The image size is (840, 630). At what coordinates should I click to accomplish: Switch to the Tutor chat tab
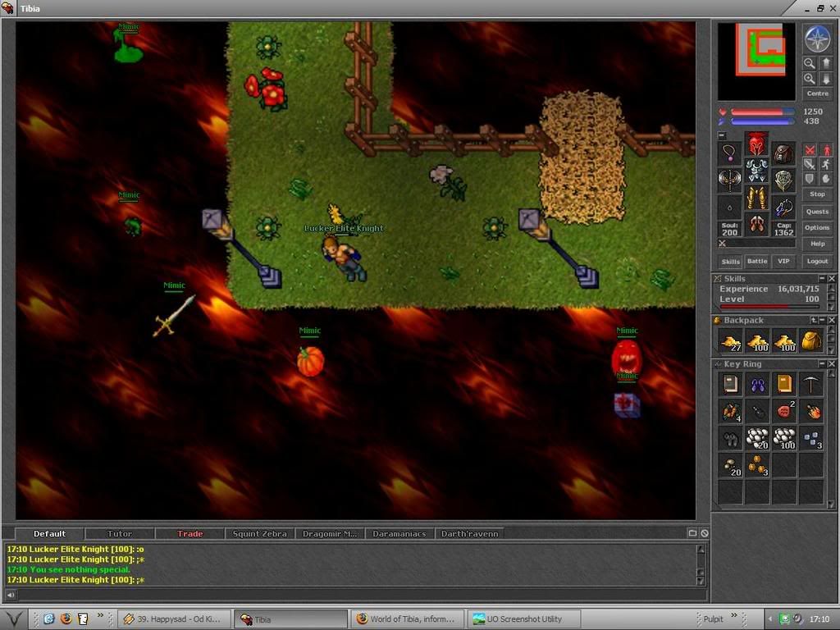point(120,533)
